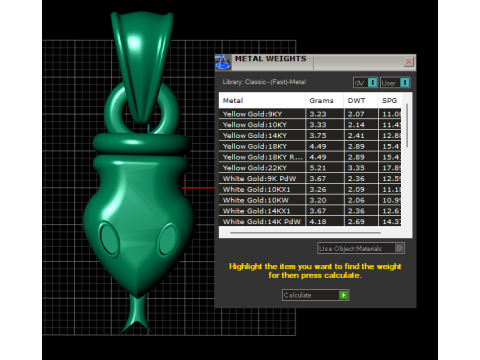Click the 4.18 grams value
Screen dimensions: 480x360
point(318,221)
